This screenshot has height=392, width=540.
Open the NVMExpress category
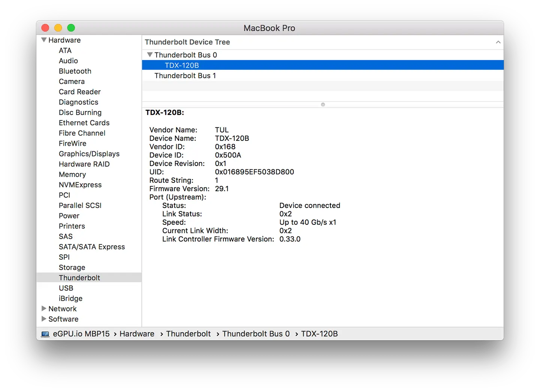pos(80,185)
